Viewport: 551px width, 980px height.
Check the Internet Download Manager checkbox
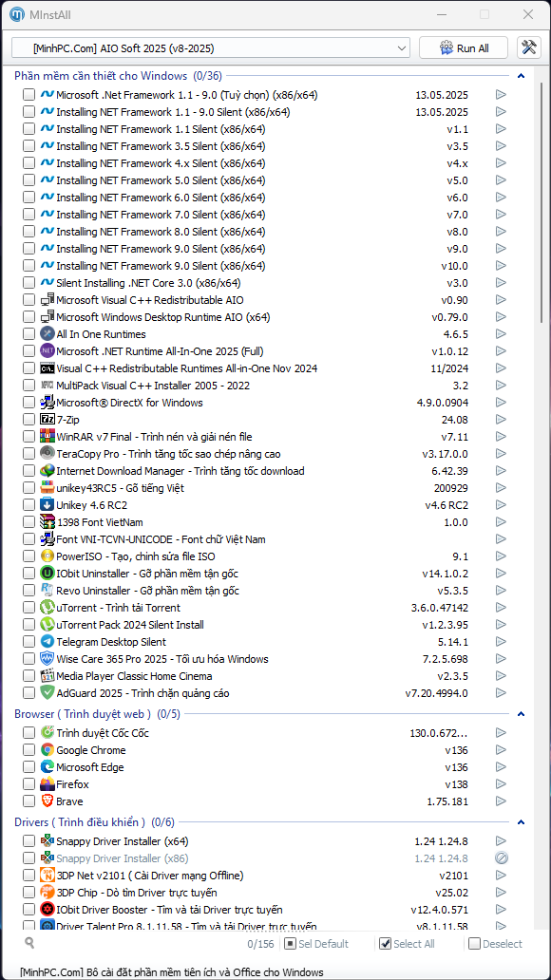[28, 471]
